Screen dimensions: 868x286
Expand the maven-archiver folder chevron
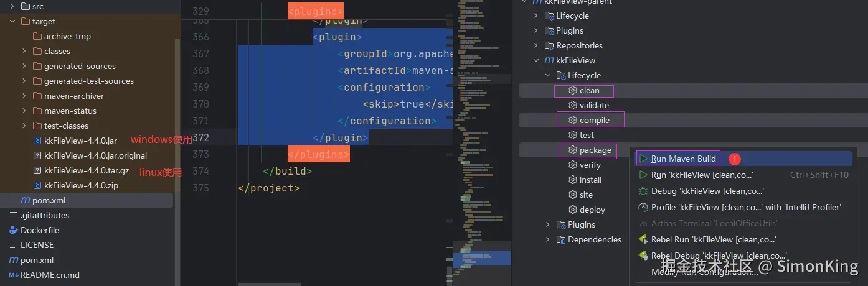tap(24, 96)
